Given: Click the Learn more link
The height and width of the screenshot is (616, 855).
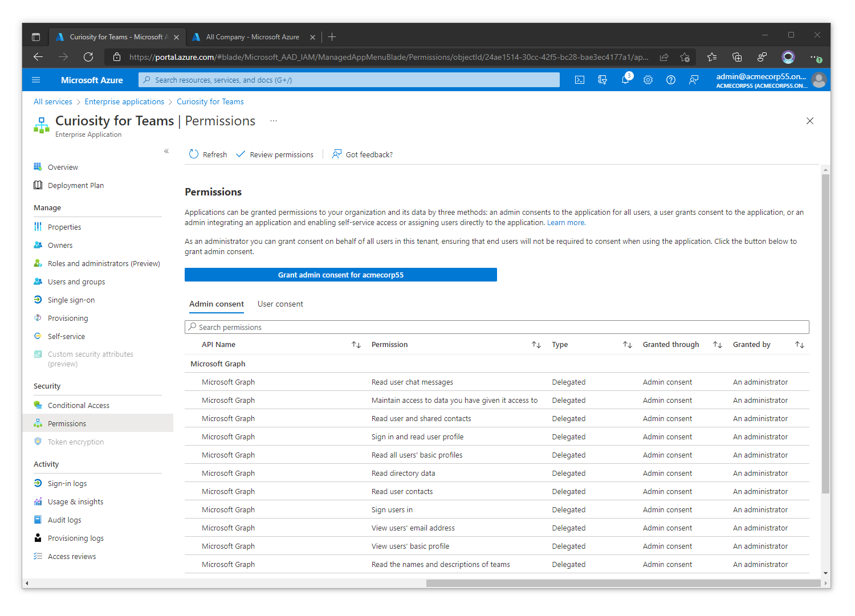Looking at the screenshot, I should pos(566,223).
